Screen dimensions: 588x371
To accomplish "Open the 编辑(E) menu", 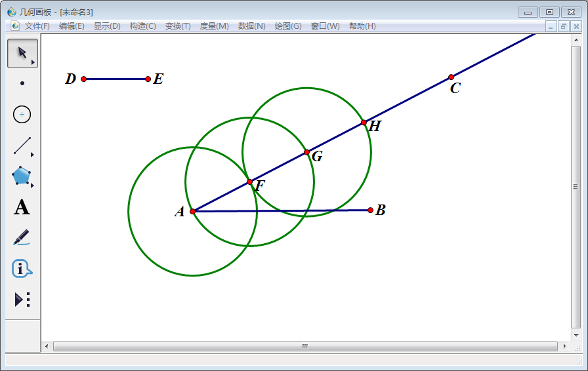I will click(x=72, y=26).
